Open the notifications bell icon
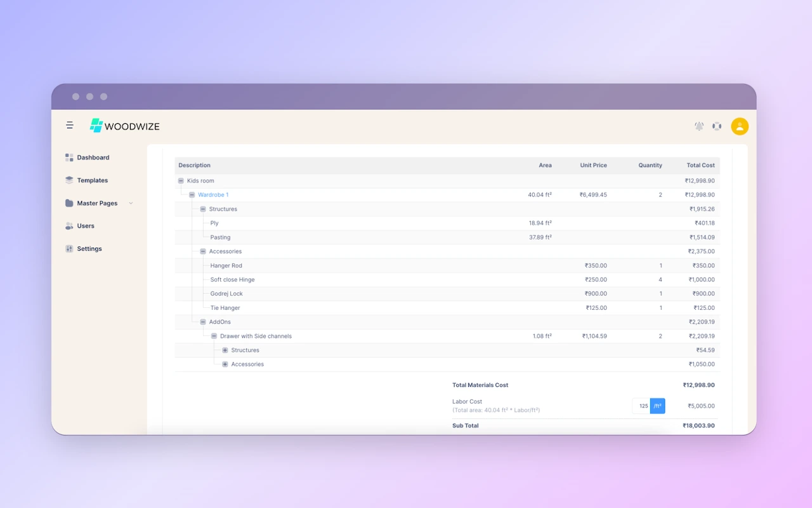 698,126
